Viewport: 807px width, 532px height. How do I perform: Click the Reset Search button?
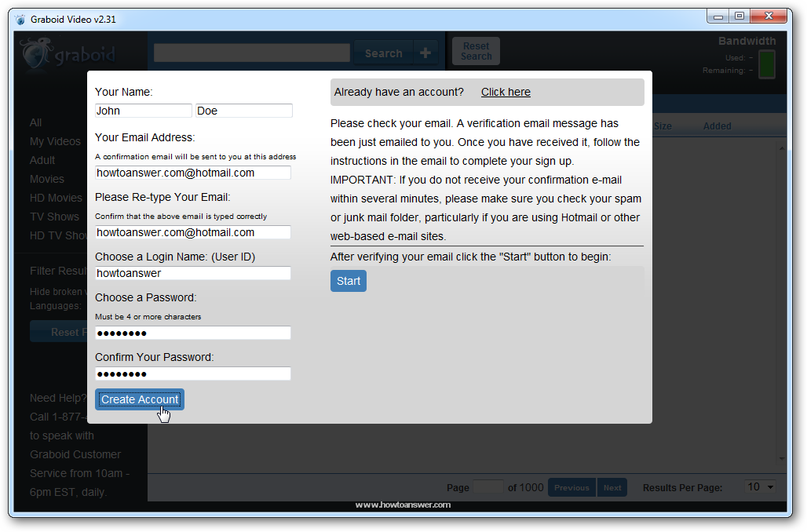pyautogui.click(x=476, y=51)
